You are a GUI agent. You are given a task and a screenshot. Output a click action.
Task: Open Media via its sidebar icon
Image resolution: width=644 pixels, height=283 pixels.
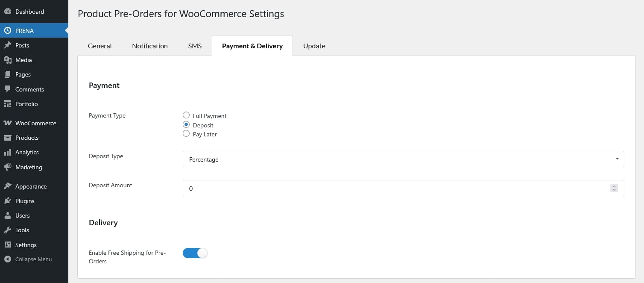click(x=7, y=60)
